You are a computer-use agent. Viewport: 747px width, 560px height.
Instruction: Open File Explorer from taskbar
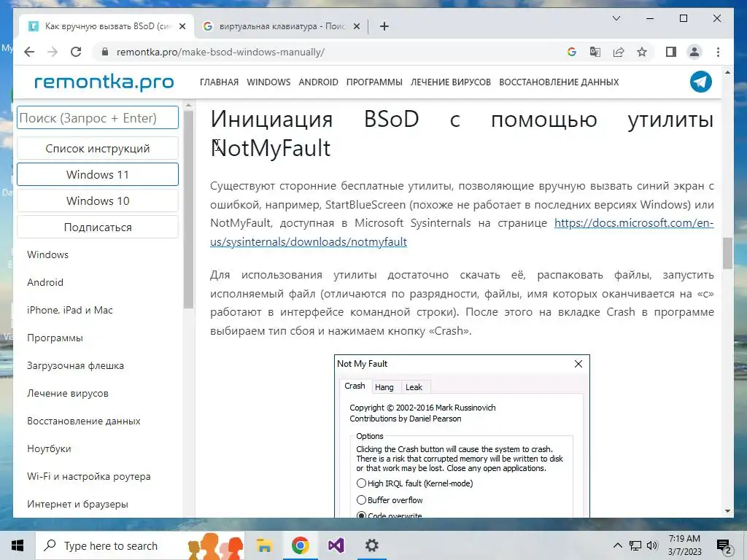pos(264,545)
